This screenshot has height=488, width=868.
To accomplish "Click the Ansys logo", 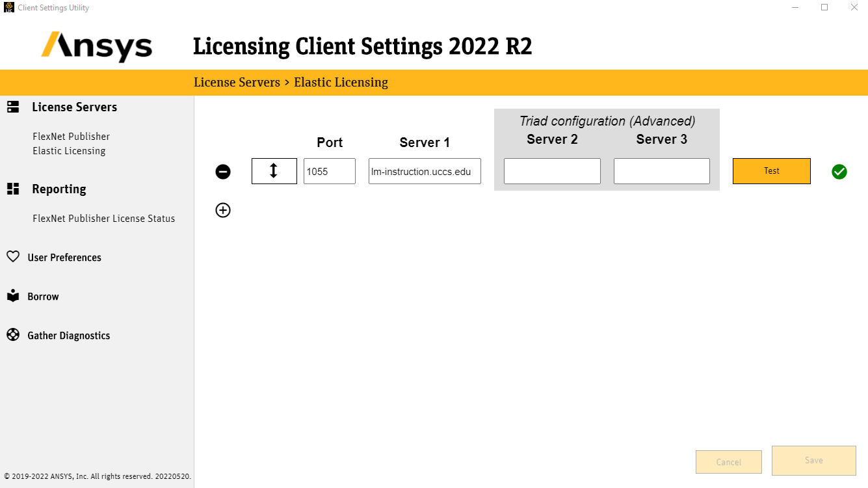I will (97, 47).
